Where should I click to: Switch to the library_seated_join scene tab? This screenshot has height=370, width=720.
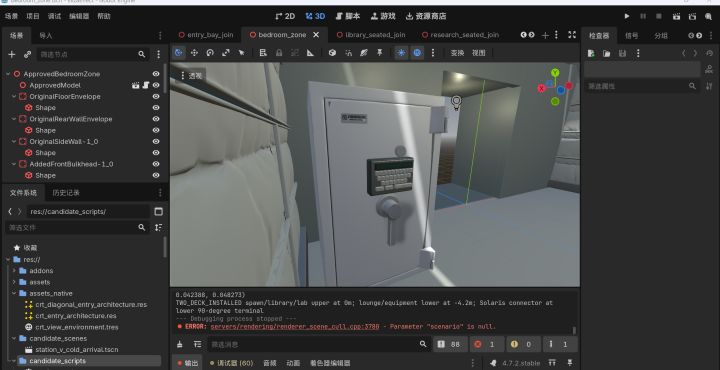[x=371, y=35]
